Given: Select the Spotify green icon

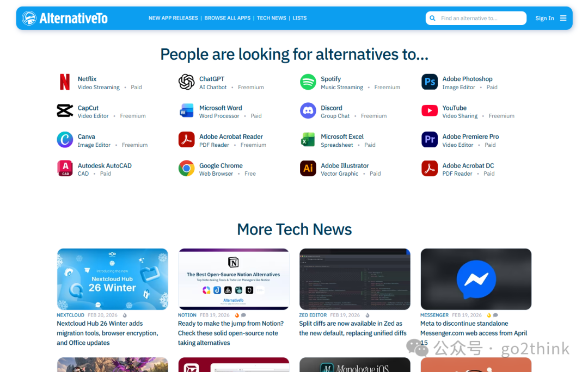Looking at the screenshot, I should click(308, 82).
